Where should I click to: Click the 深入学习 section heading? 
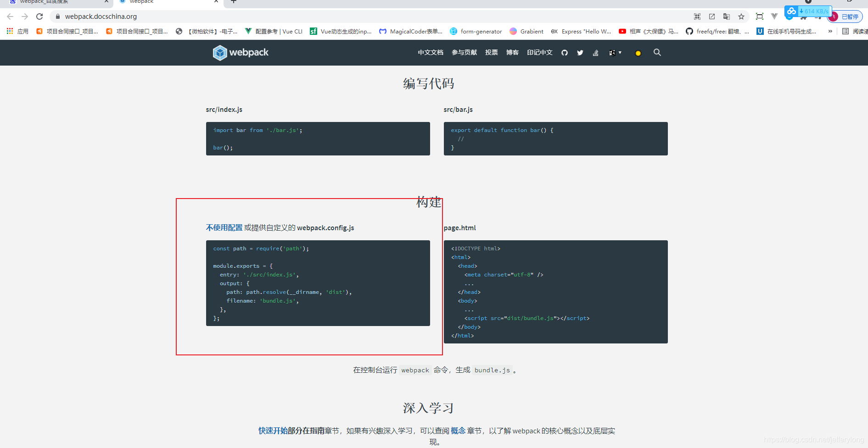point(428,408)
